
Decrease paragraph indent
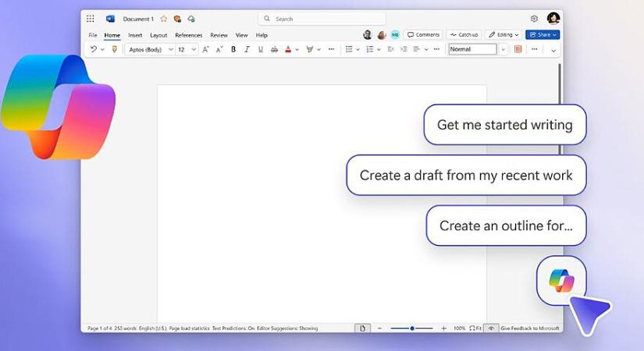point(390,49)
